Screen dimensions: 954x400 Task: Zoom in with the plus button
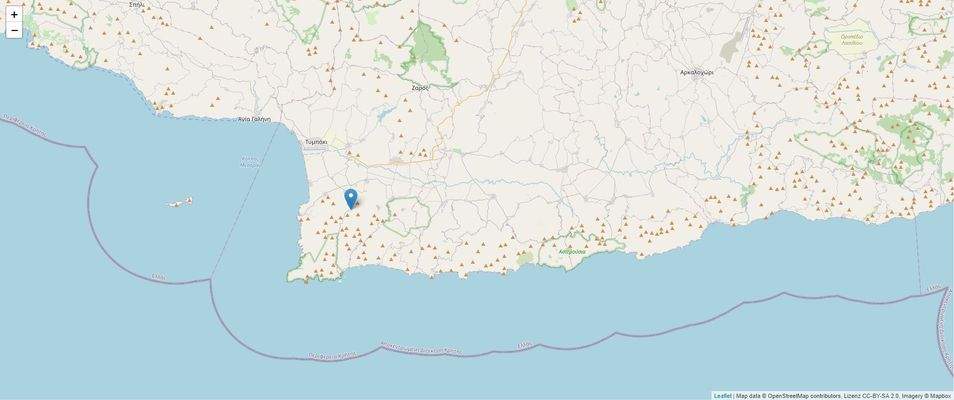point(14,15)
